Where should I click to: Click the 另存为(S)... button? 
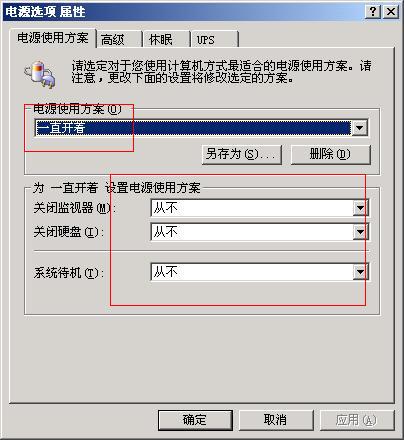pos(242,154)
